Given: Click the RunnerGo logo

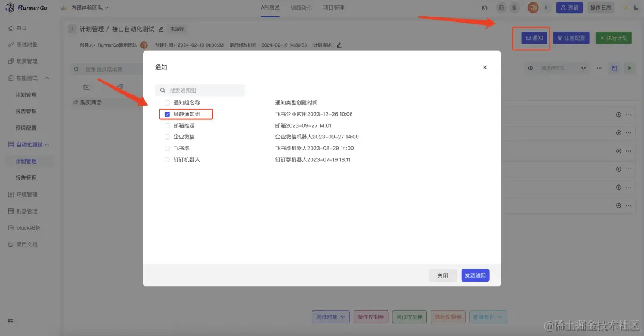Looking at the screenshot, I should (x=26, y=7).
